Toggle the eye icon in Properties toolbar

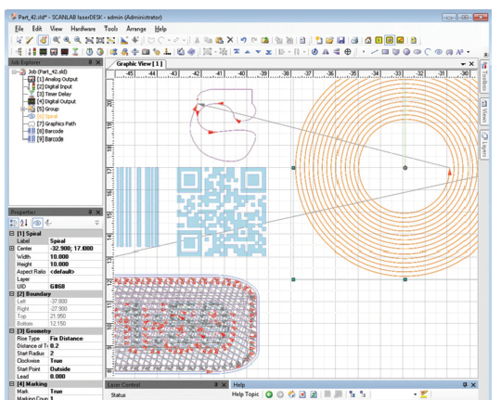pos(37,223)
